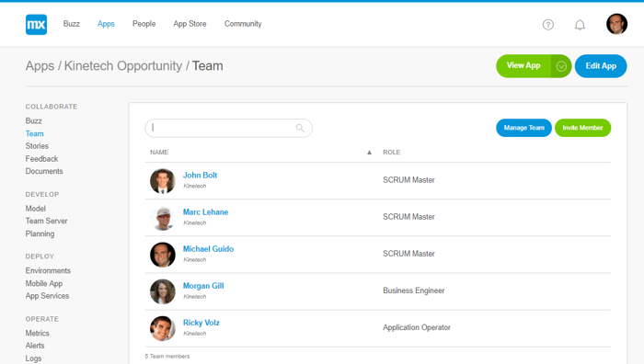Open the Community navigation item
Screen dimensions: 644x364
pos(243,24)
